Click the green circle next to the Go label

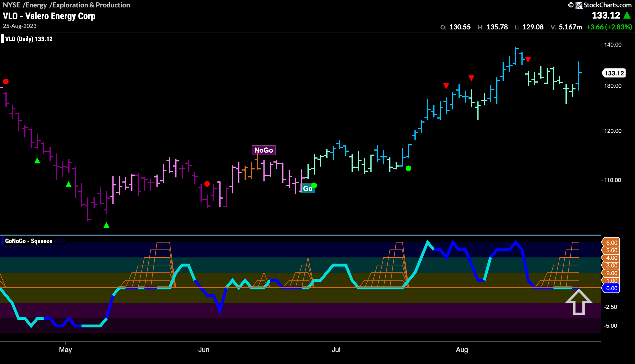click(x=314, y=185)
